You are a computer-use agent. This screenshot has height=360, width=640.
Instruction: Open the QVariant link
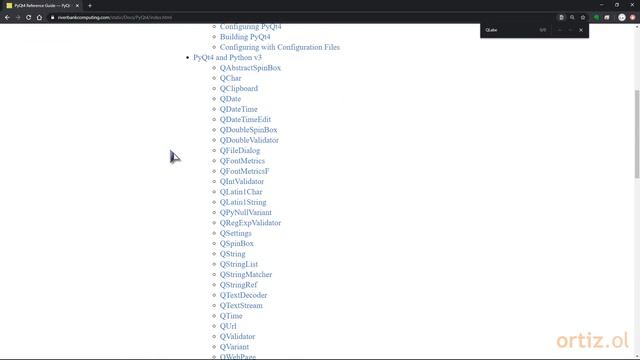click(234, 347)
